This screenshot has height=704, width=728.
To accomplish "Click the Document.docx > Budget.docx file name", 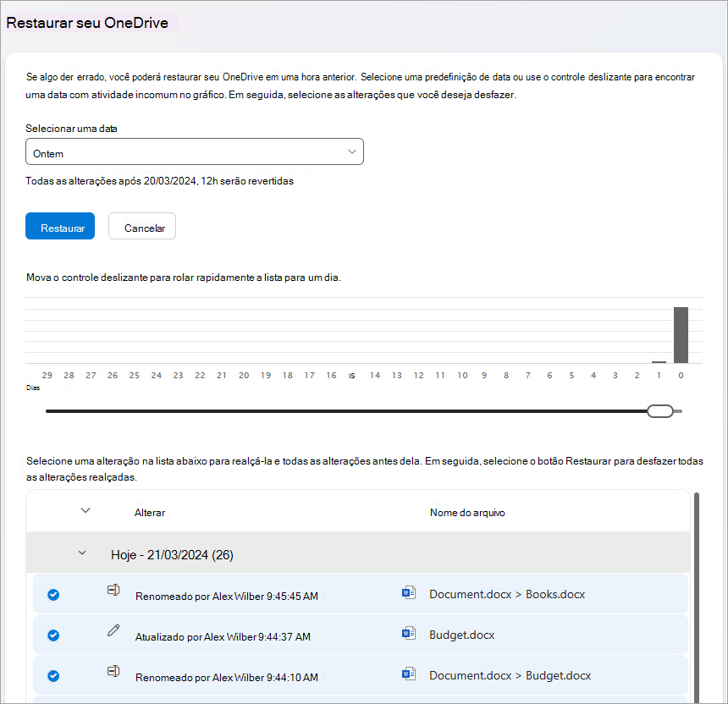I will coord(510,675).
